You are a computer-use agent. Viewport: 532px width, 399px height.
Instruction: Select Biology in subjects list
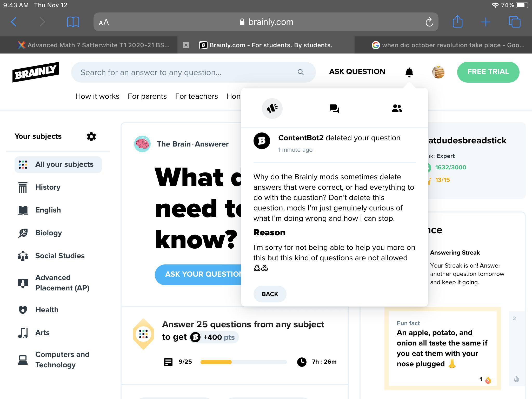pyautogui.click(x=49, y=233)
